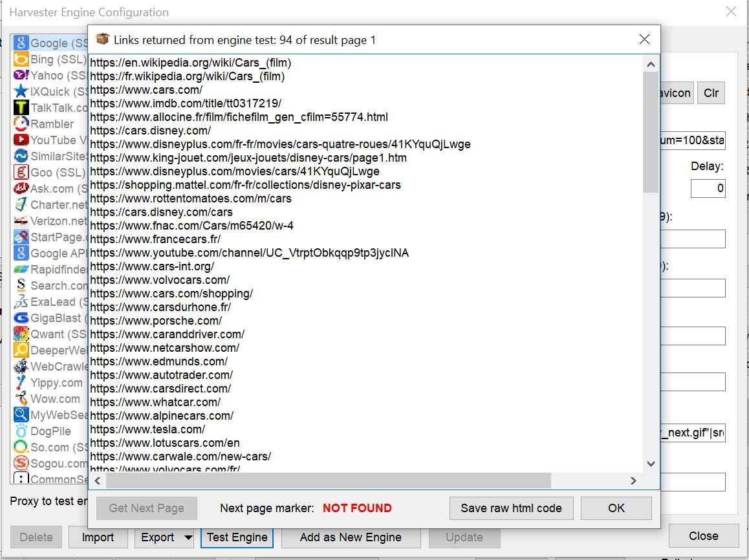This screenshot has height=560, width=749.
Task: Click horizontal scrollbar right arrow
Action: (x=633, y=480)
